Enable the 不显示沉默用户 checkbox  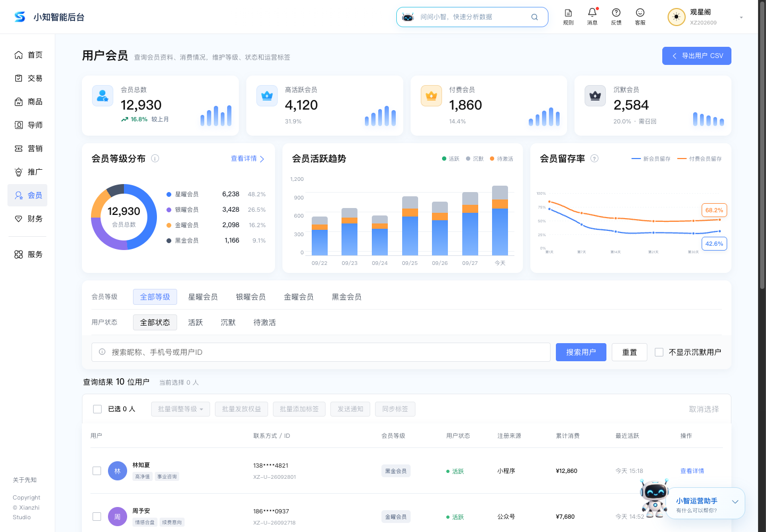[x=659, y=352]
